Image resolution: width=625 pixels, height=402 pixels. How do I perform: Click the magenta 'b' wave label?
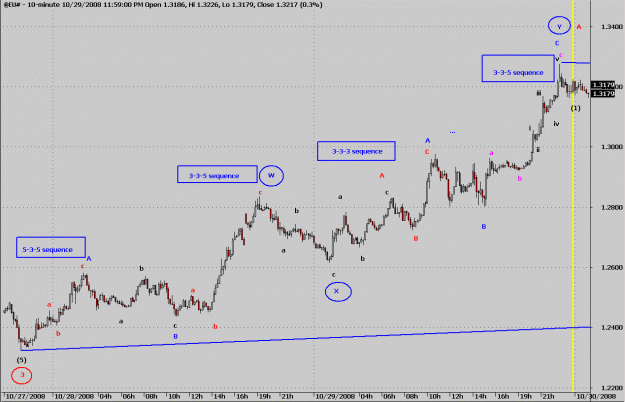[519, 178]
